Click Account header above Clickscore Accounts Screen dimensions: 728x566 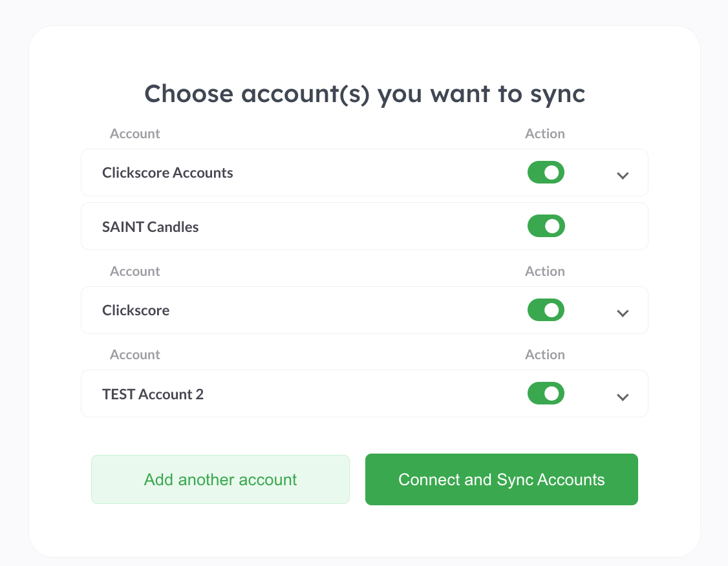pos(134,134)
